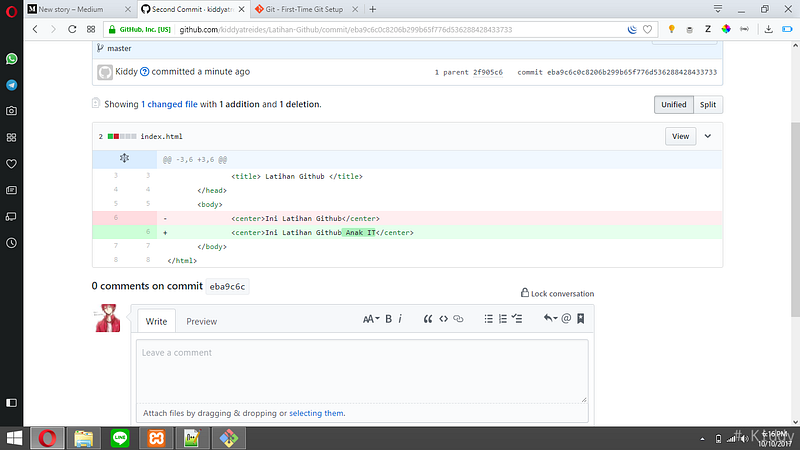Open the downloads toolbar icon
Screen dimensions: 800x450
coord(768,30)
